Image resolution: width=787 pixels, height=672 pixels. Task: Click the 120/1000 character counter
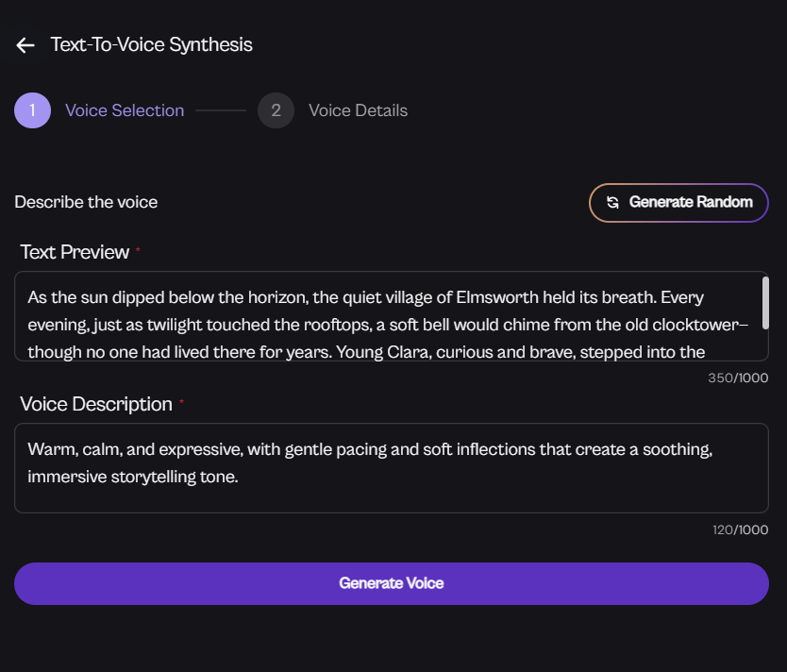(740, 529)
